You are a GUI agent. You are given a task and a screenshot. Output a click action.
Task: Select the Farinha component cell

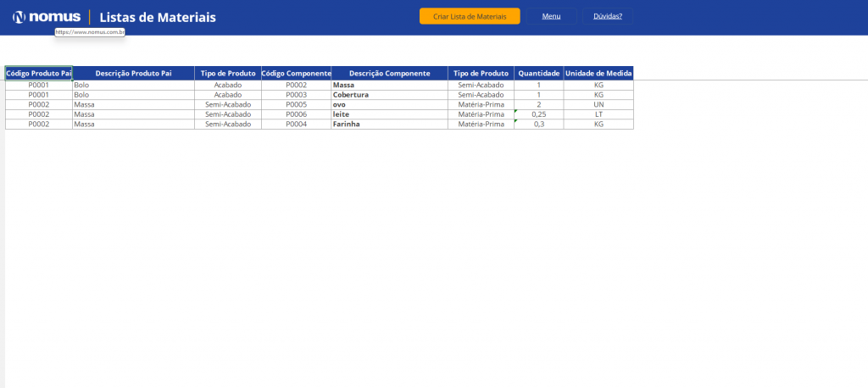[389, 124]
